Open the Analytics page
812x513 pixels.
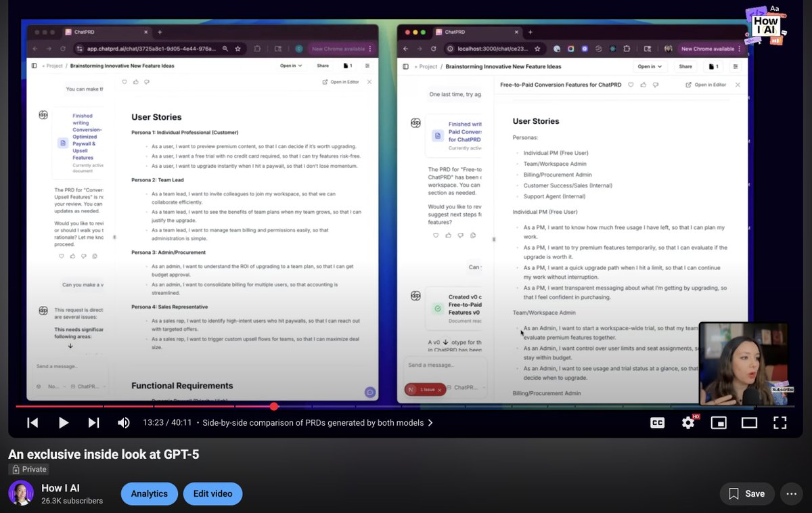[x=149, y=494]
